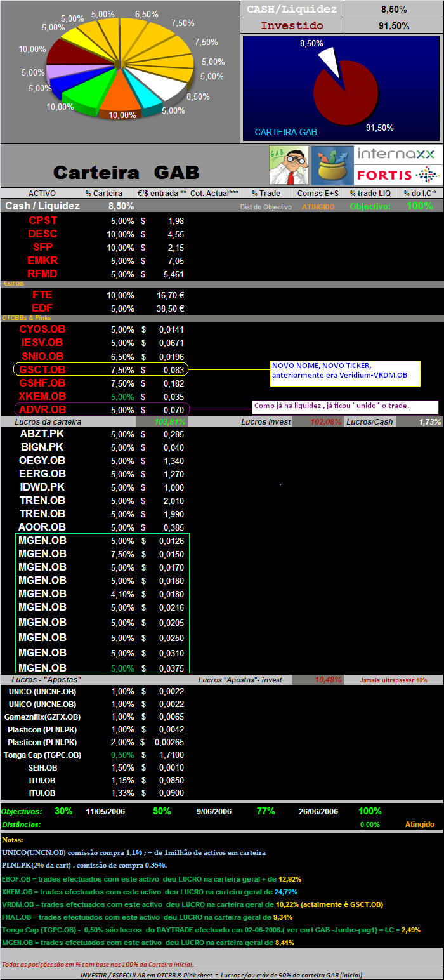Select the IDWD.PK ticker cell

pos(42,487)
